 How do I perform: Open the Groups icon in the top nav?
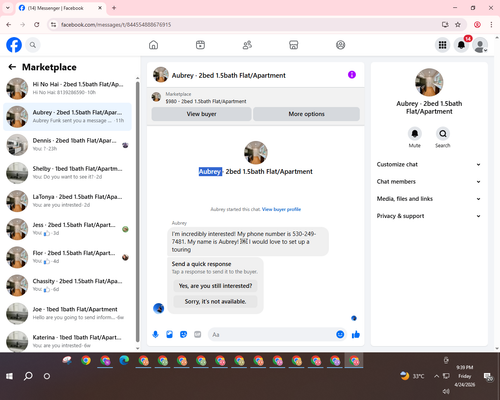(x=340, y=45)
